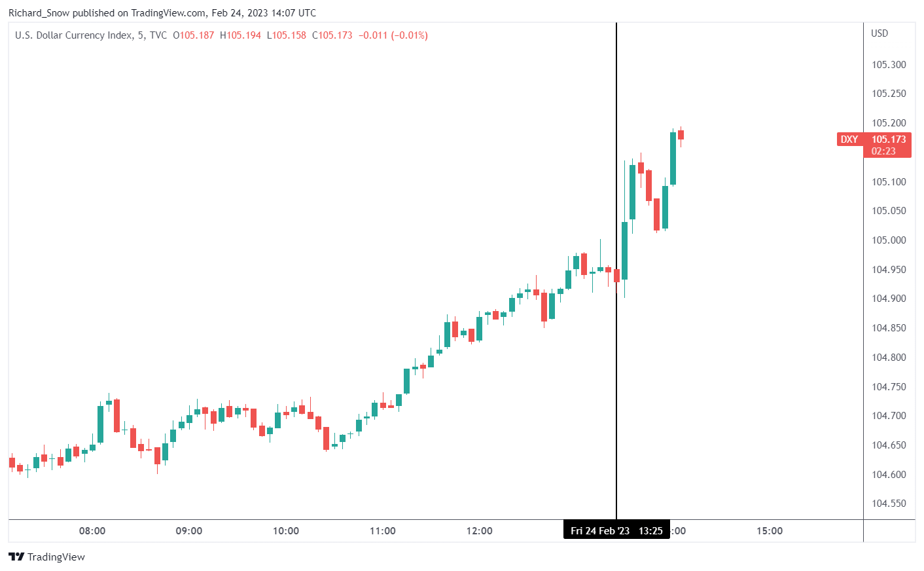
Task: Click the 10:00 time axis label
Action: 286,531
